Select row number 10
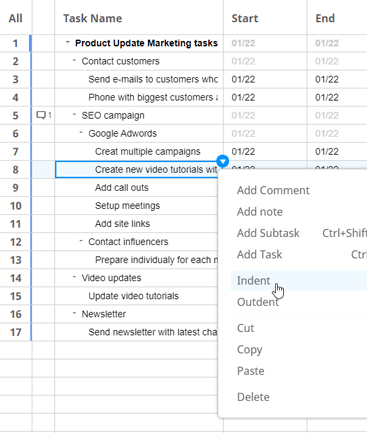This screenshot has height=433, width=367. (15, 206)
